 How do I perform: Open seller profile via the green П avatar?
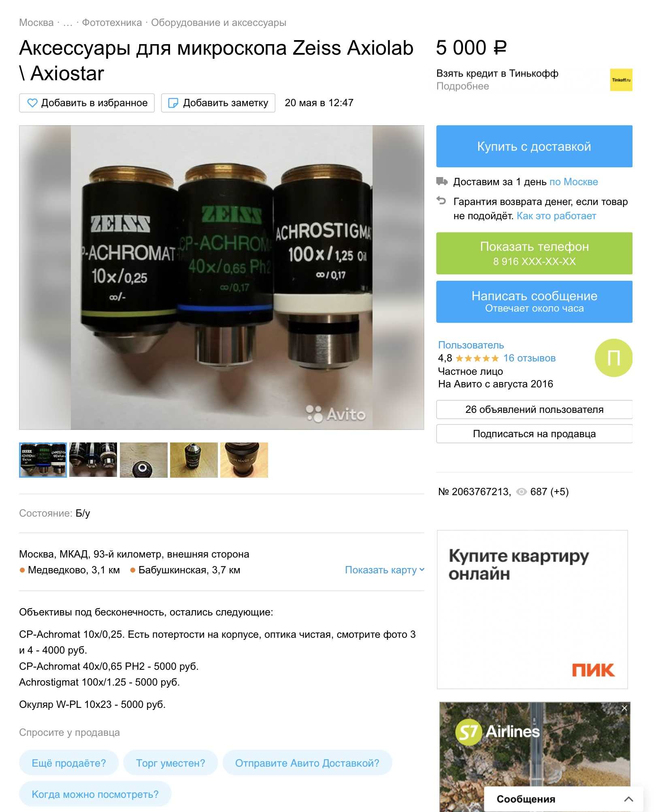(x=613, y=358)
